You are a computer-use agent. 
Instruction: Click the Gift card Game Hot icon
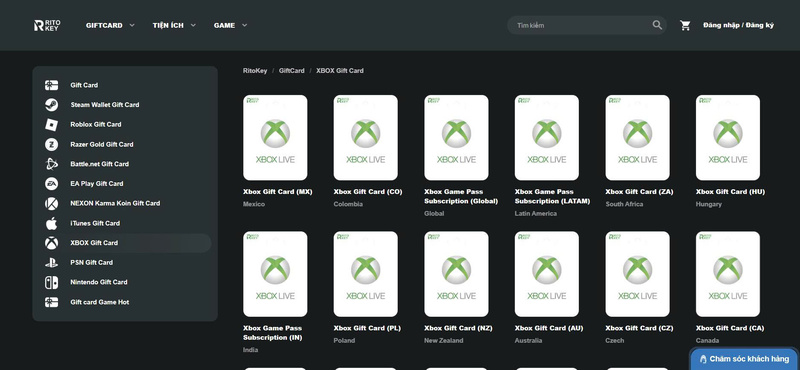click(51, 302)
